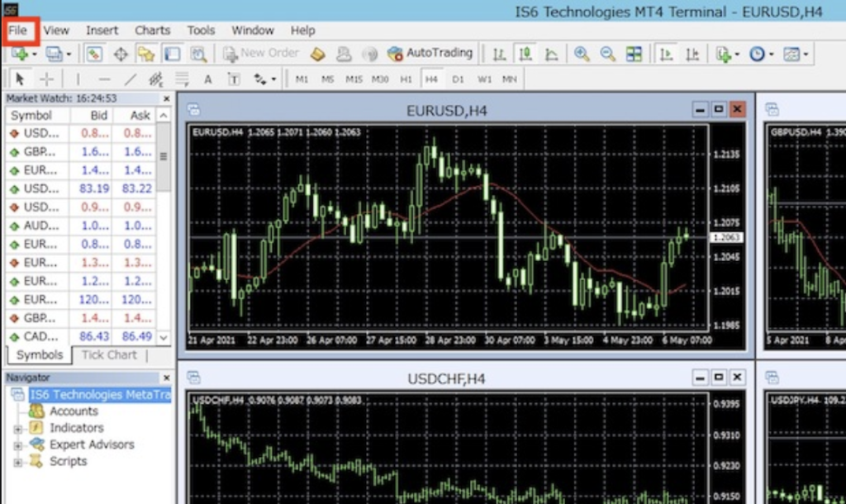Open the View menu
The width and height of the screenshot is (846, 504).
point(56,31)
